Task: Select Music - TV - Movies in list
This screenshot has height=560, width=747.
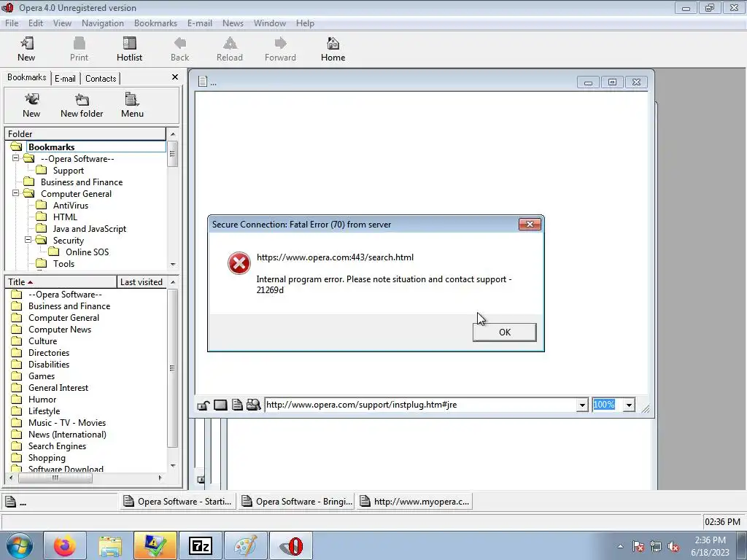Action: [x=67, y=423]
